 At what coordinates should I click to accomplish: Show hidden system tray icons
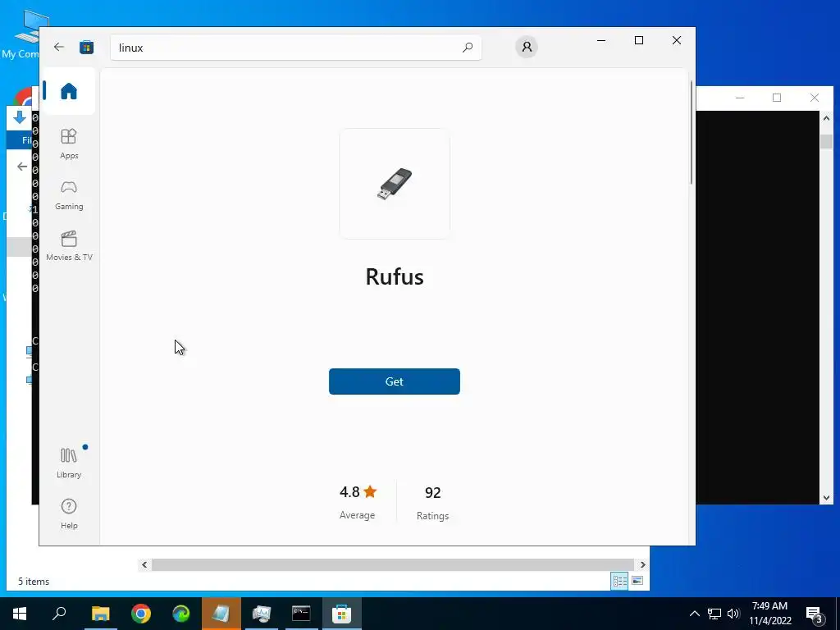point(694,614)
